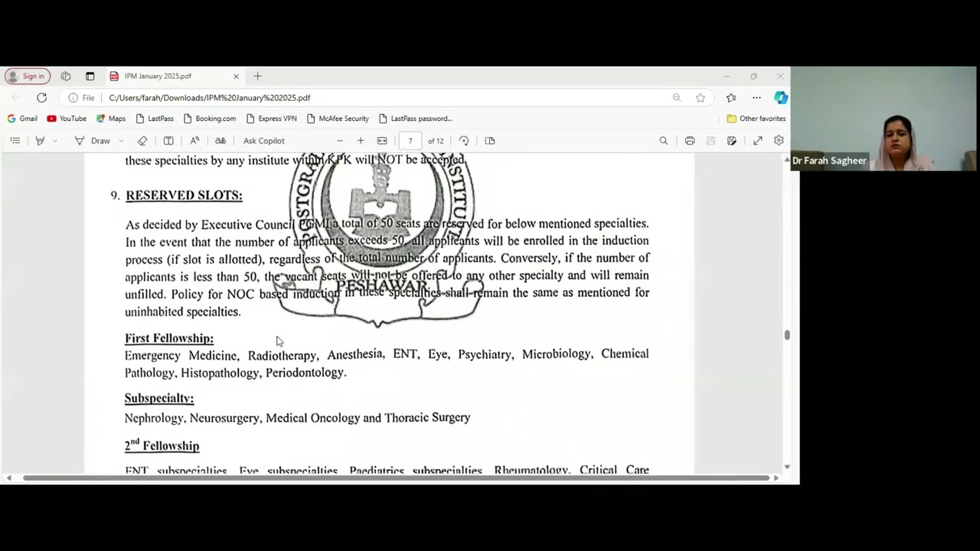Toggle Fit to width icon
This screenshot has height=551, width=980.
[x=382, y=141]
